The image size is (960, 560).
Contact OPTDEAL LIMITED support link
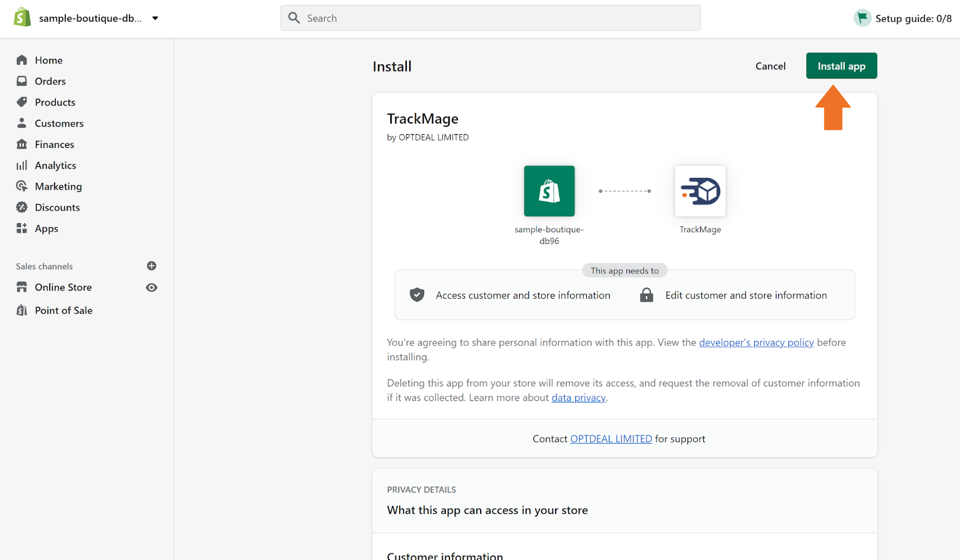(x=611, y=439)
